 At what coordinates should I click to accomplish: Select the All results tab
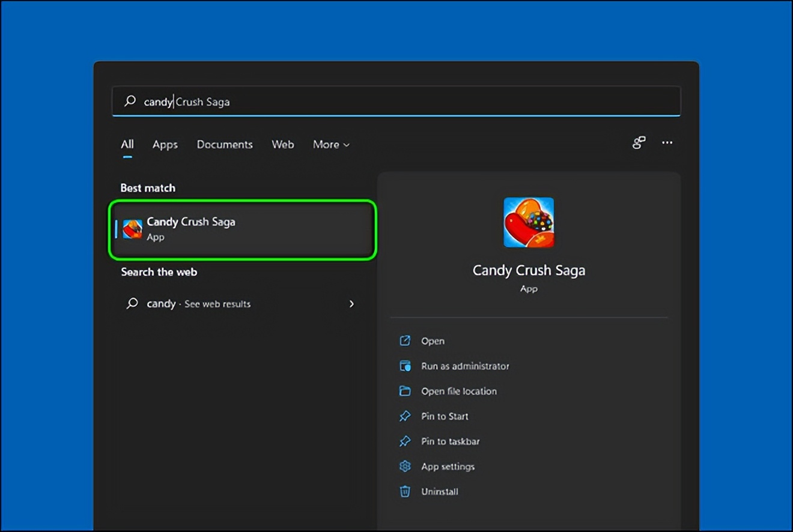(x=127, y=145)
